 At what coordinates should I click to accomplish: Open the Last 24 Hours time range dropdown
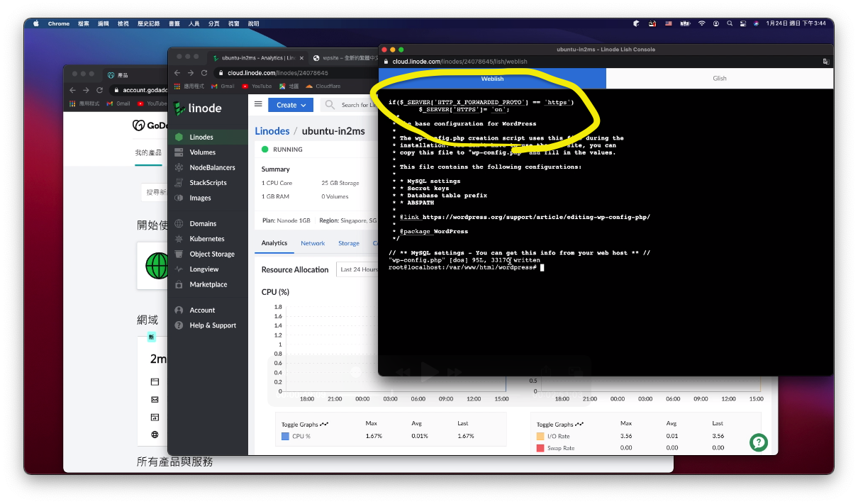point(358,269)
